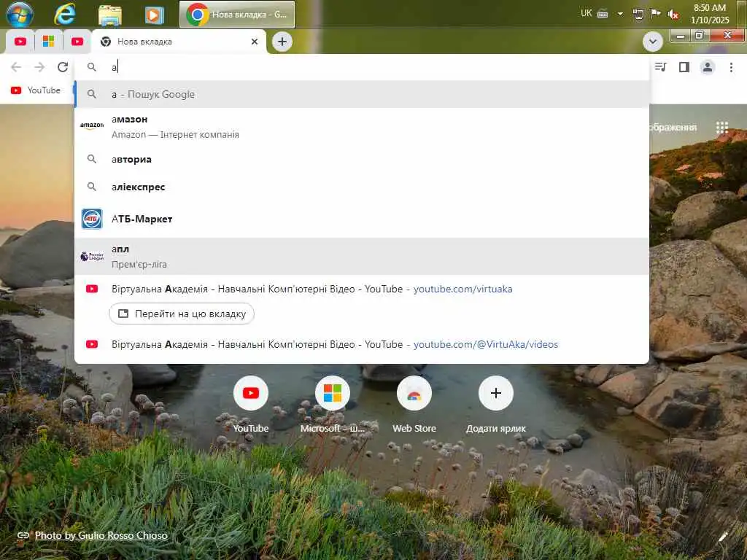Viewport: 747px width, 560px height.
Task: Expand the tab search dropdown chevron
Action: coord(652,42)
